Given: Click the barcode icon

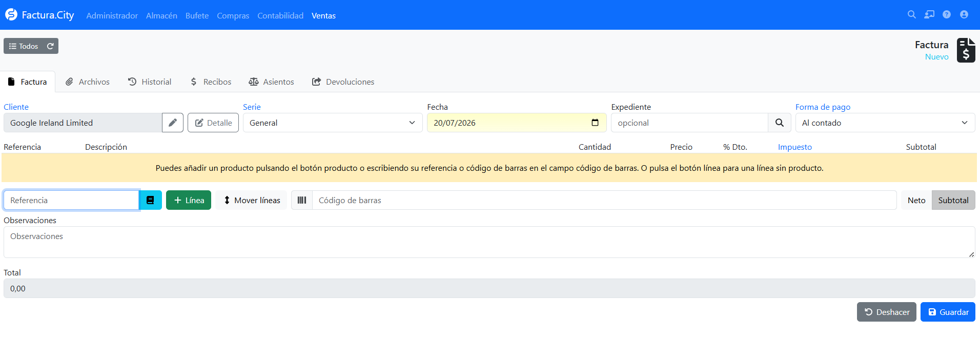Looking at the screenshot, I should click(x=302, y=200).
